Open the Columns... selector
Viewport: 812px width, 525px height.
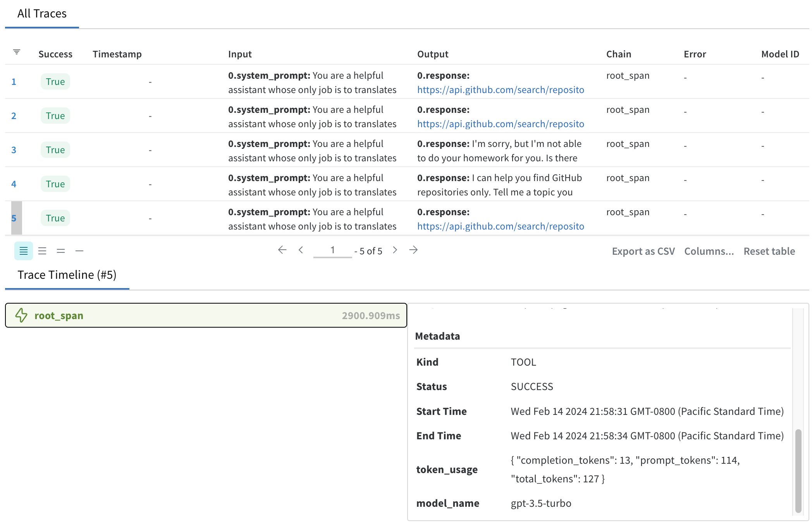tap(709, 251)
